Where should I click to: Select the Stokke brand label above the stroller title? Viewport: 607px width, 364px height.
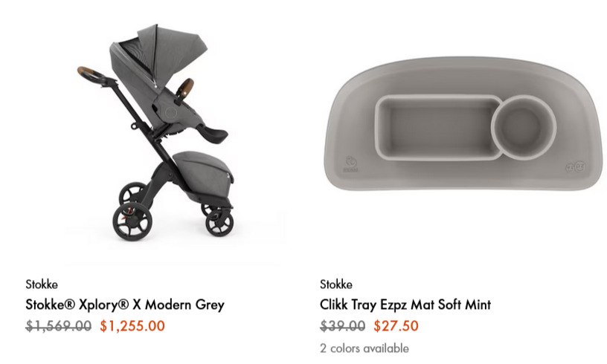[42, 285]
